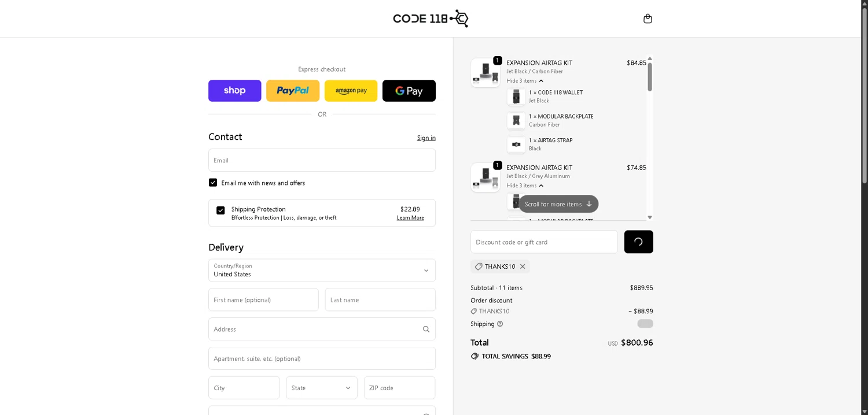The width and height of the screenshot is (868, 415).
Task: Check out with Amazon Pay
Action: pyautogui.click(x=351, y=91)
